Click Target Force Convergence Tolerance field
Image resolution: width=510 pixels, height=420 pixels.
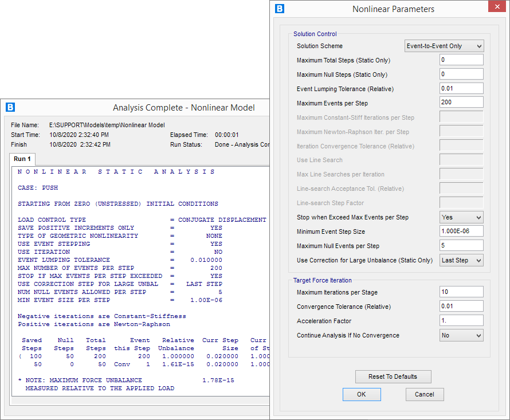click(x=461, y=306)
